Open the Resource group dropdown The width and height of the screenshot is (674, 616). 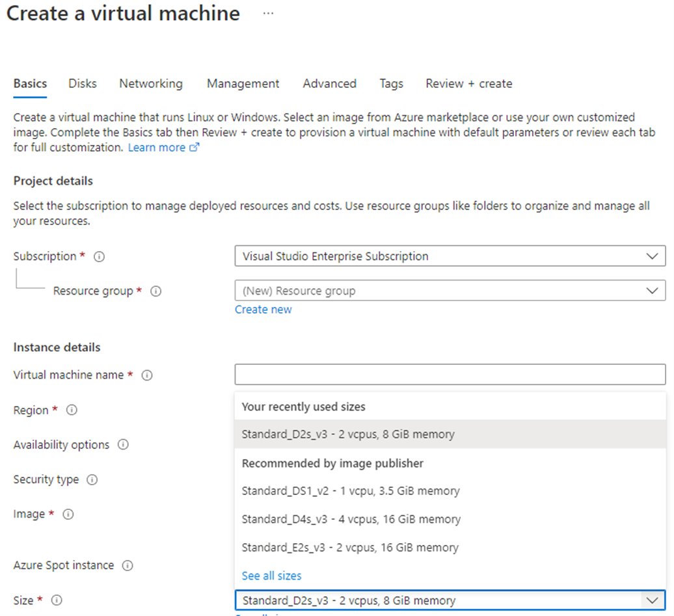click(x=450, y=291)
